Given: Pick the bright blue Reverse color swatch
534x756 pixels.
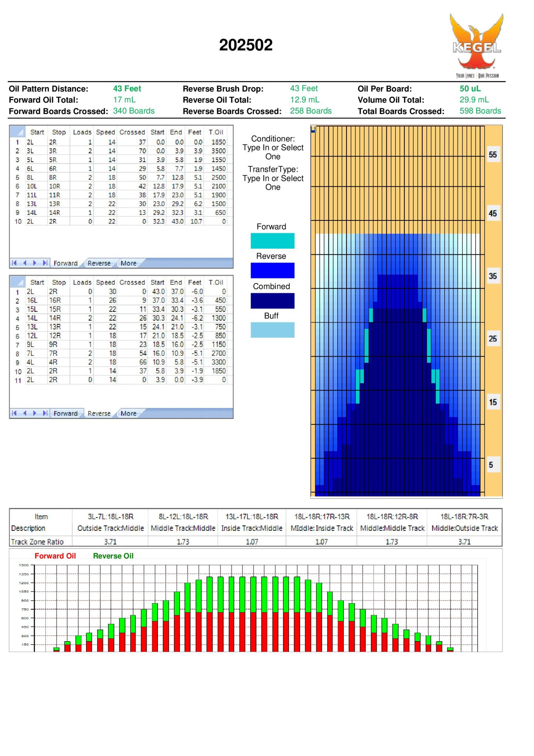Looking at the screenshot, I should pos(272,270).
